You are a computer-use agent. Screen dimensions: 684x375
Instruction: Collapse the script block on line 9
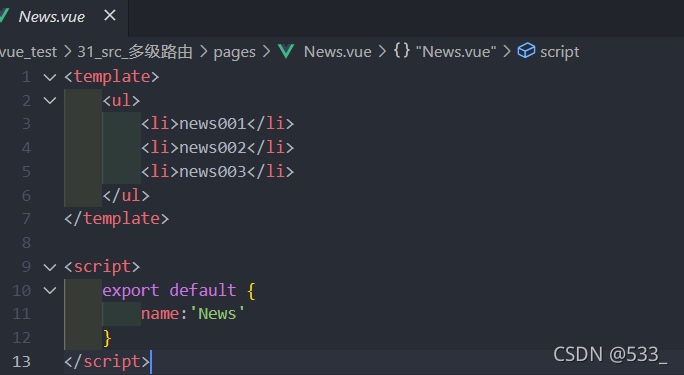pyautogui.click(x=50, y=267)
